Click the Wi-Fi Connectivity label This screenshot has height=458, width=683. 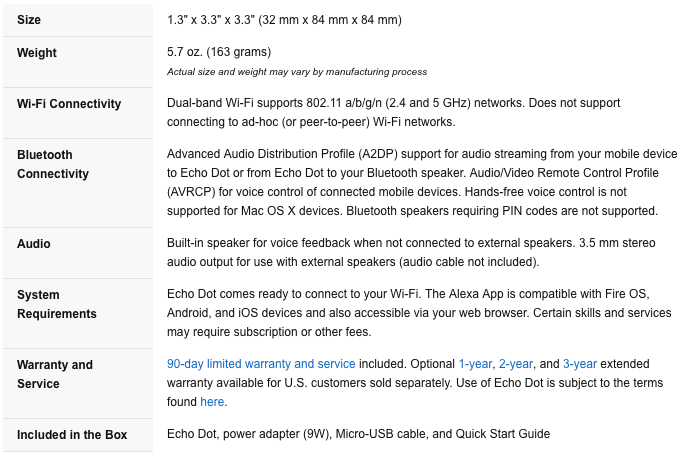tap(69, 104)
